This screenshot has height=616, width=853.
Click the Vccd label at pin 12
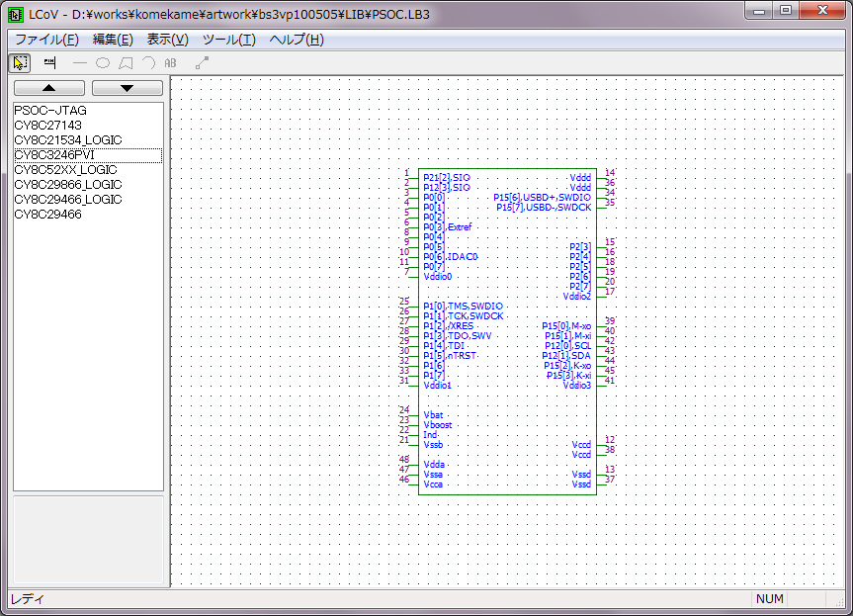581,445
